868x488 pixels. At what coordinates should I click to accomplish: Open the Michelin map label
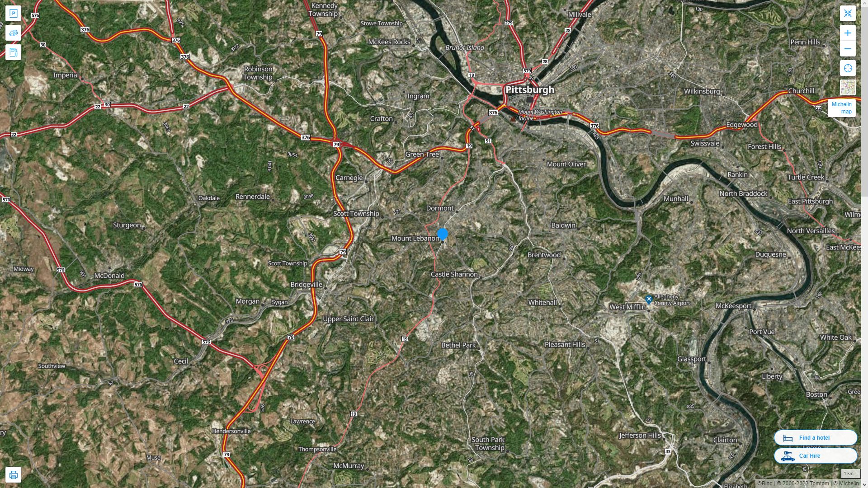tap(841, 108)
